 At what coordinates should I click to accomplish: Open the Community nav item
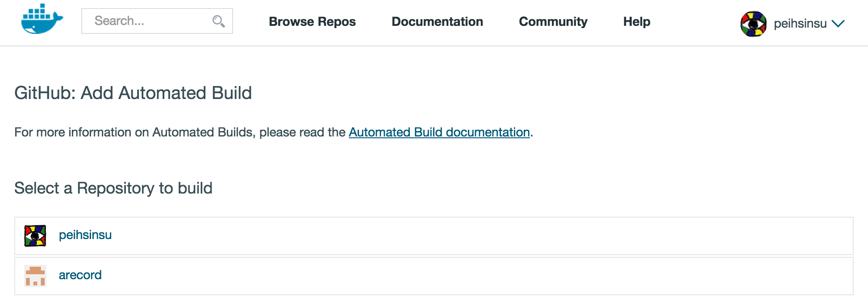coord(553,21)
